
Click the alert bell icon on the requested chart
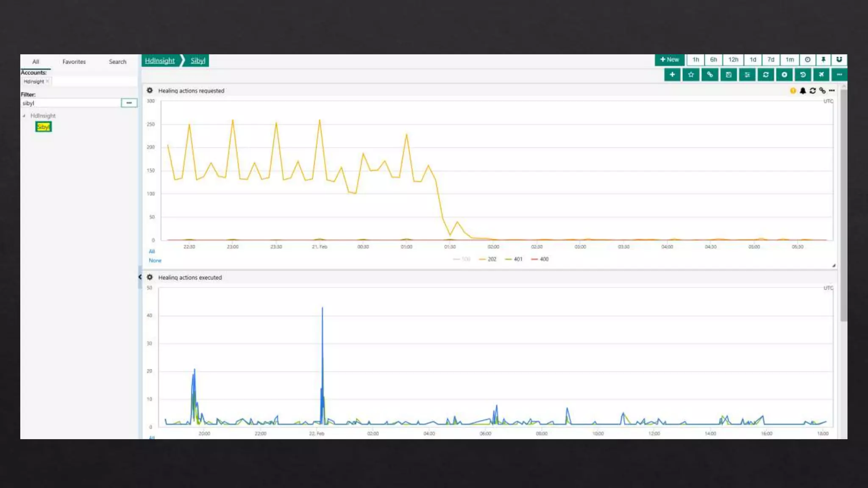803,91
